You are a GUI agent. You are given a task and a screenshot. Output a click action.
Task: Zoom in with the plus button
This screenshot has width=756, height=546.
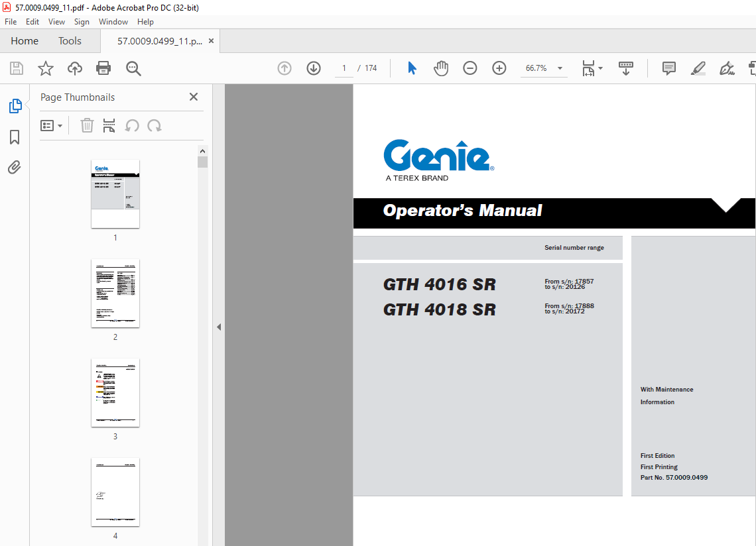(x=499, y=68)
